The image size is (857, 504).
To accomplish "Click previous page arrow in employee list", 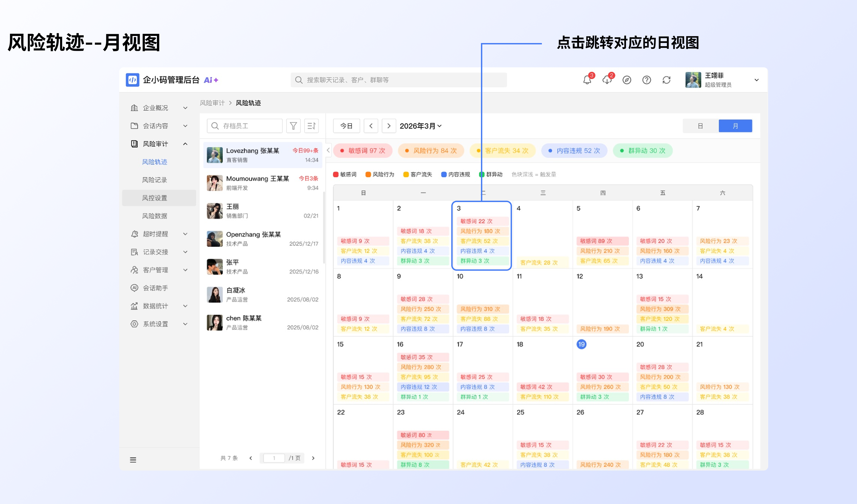I will tap(251, 458).
